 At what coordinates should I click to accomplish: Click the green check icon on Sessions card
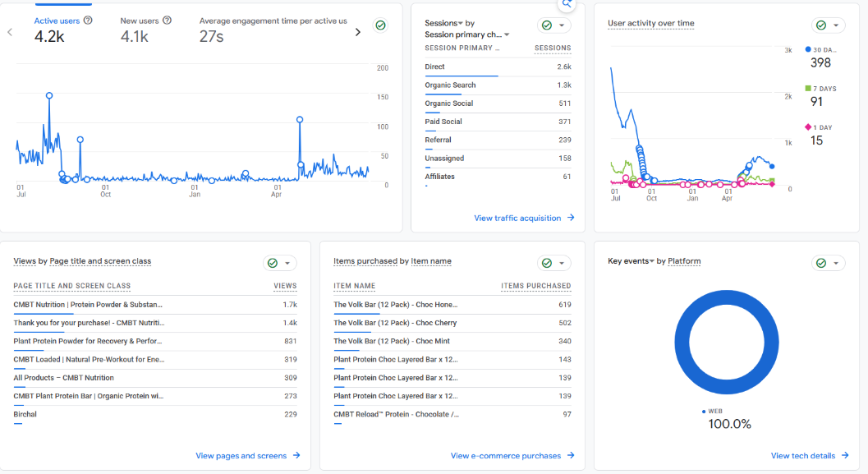click(547, 25)
